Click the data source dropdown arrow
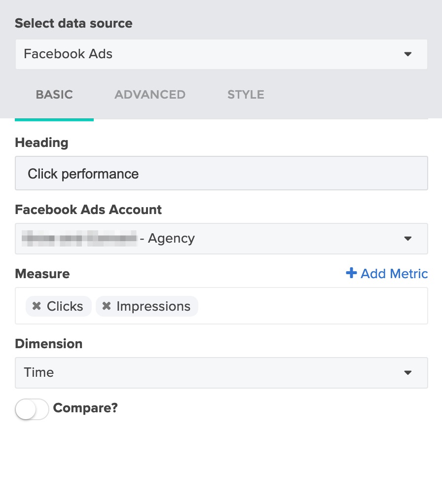The image size is (442, 504). click(408, 54)
